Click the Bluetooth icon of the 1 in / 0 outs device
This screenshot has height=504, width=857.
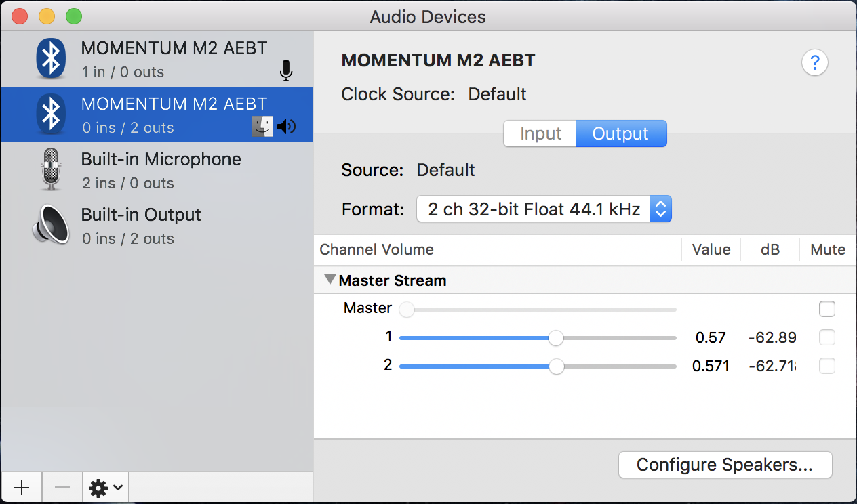tap(51, 59)
